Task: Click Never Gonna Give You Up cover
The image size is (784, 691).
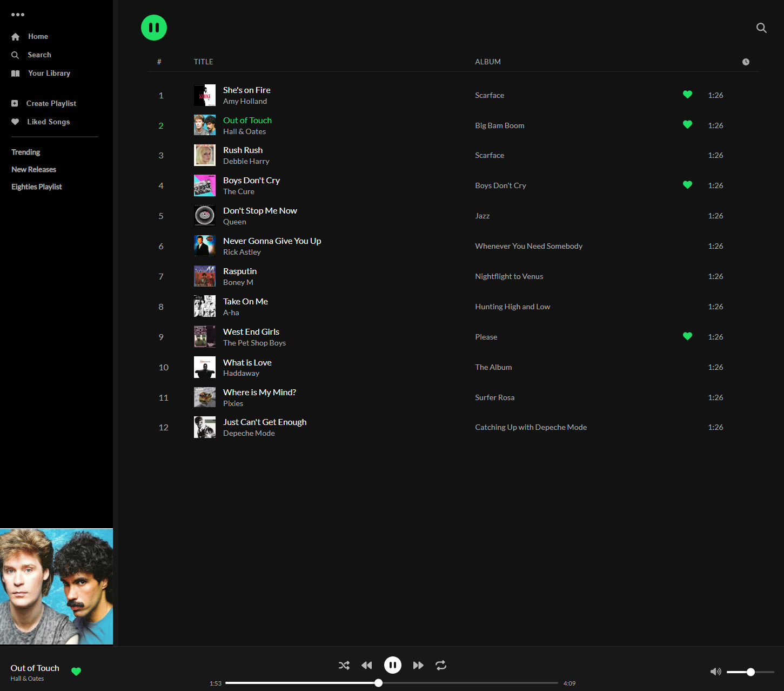Action: pos(205,246)
